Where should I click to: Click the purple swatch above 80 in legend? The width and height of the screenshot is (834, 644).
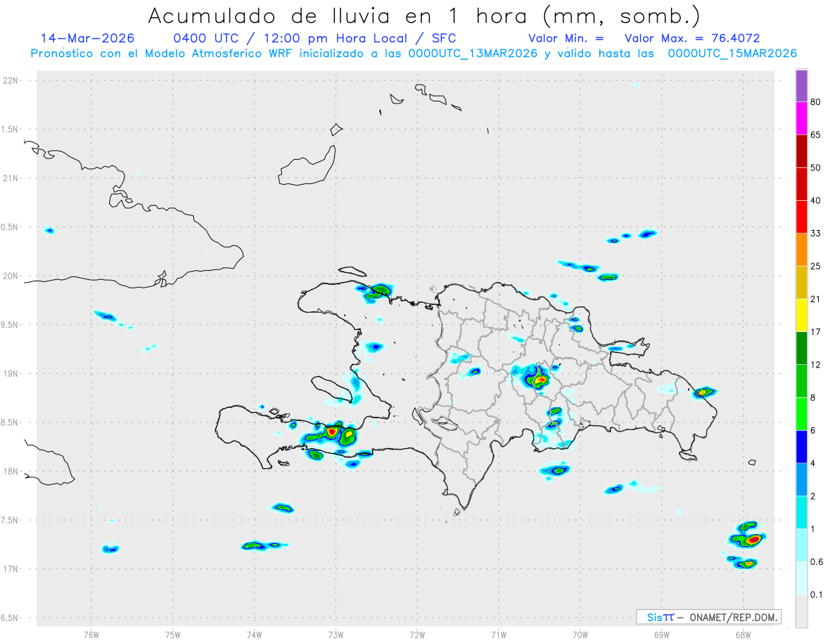click(x=801, y=86)
